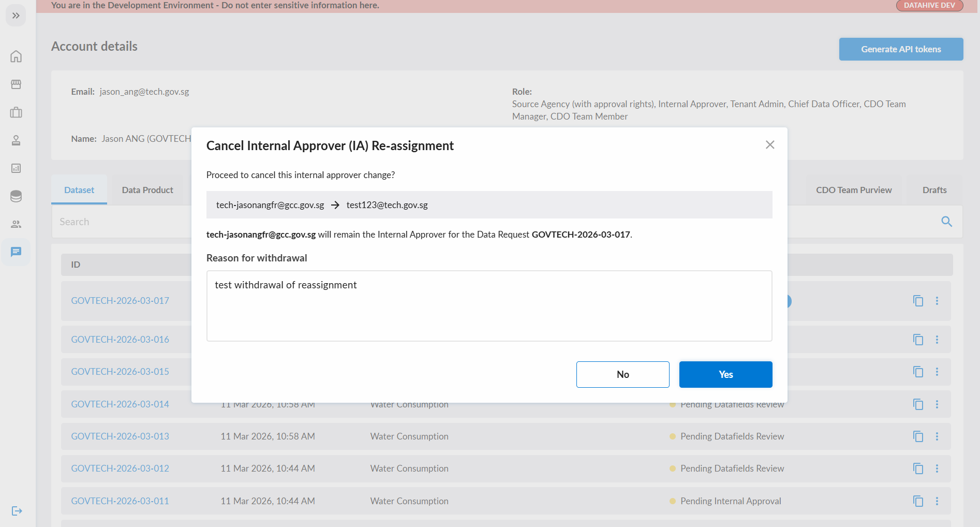The image size is (980, 527).
Task: Copy icon for GOVTECH-2026-03-013 row
Action: coord(918,436)
